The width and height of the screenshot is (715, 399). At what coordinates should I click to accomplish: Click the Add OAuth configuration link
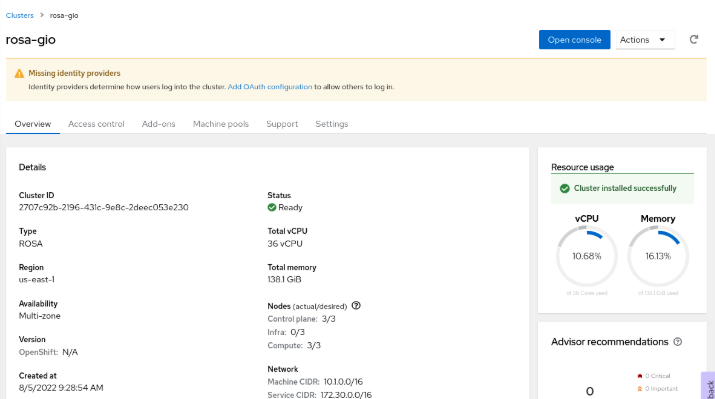click(270, 87)
